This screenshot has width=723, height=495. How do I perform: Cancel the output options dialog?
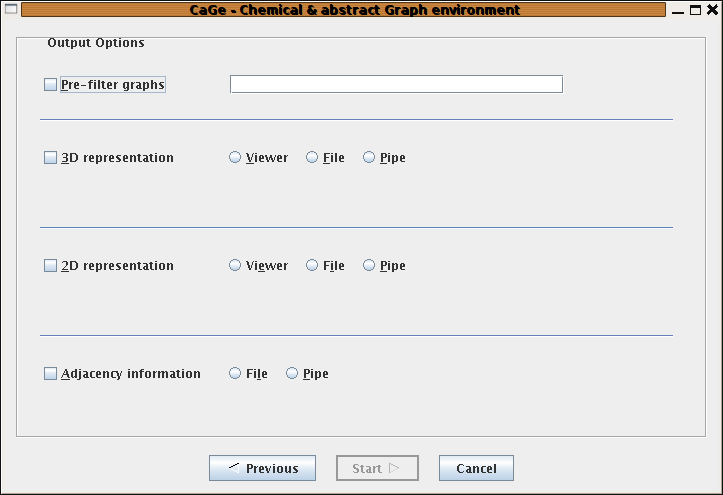(476, 468)
